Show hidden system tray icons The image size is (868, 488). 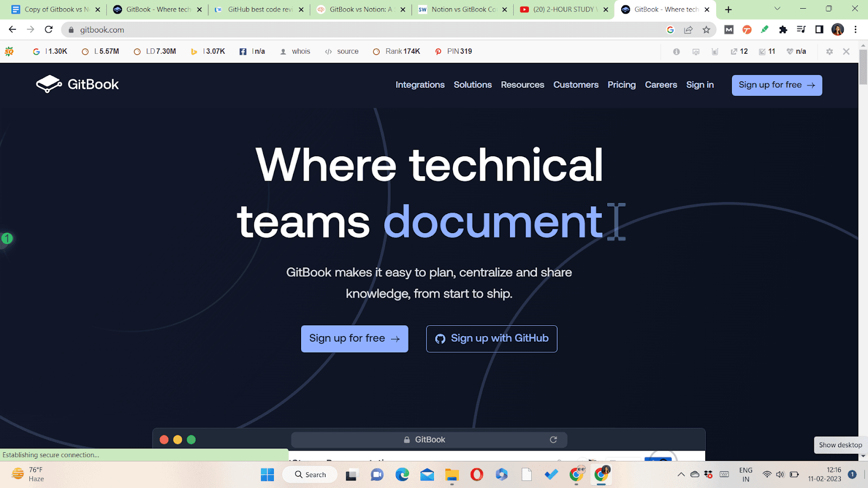pyautogui.click(x=681, y=475)
